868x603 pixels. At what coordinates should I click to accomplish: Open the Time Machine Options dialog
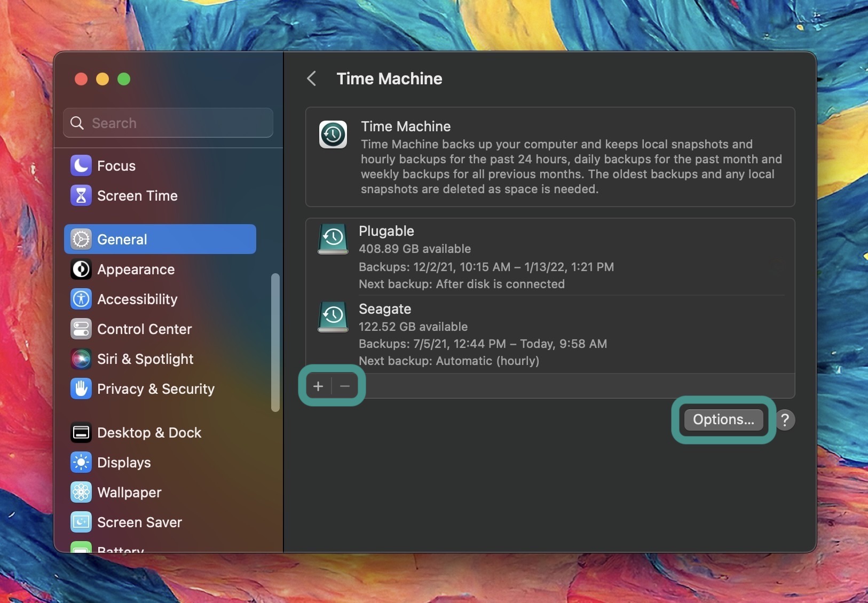[x=722, y=420]
